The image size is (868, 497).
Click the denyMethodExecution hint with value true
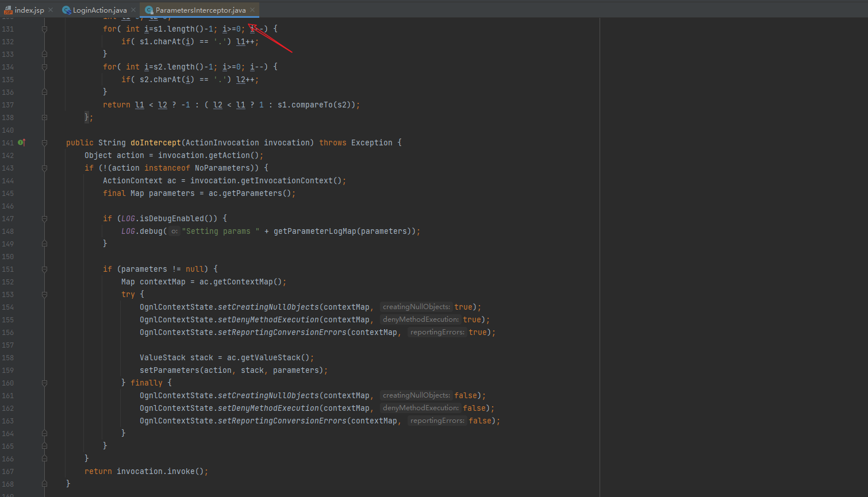(x=421, y=319)
